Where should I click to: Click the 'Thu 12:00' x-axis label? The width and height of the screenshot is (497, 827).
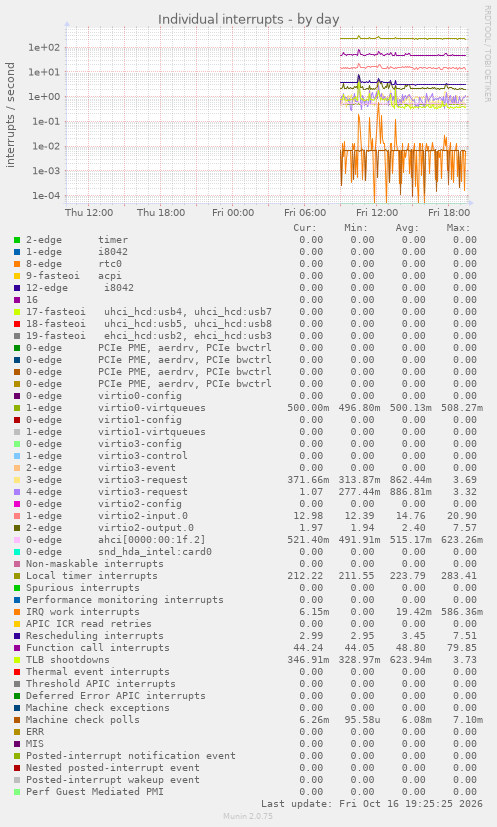pyautogui.click(x=89, y=213)
